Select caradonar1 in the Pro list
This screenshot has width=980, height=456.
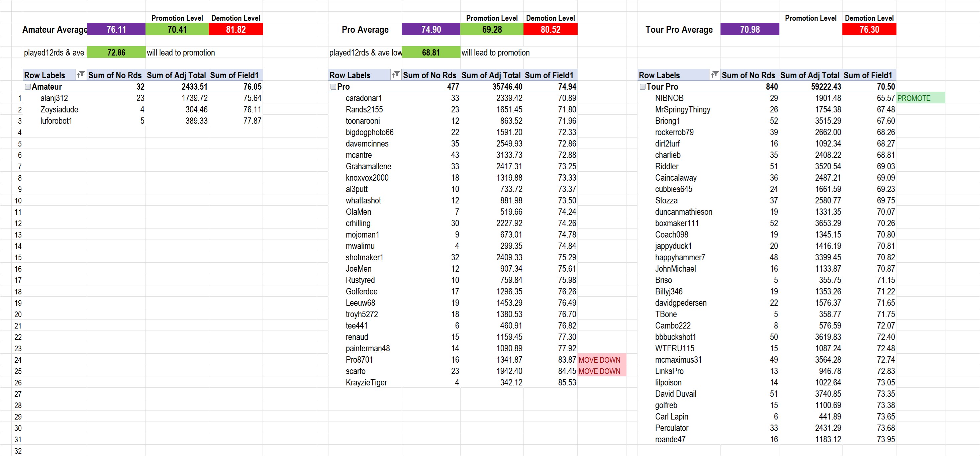click(x=363, y=98)
